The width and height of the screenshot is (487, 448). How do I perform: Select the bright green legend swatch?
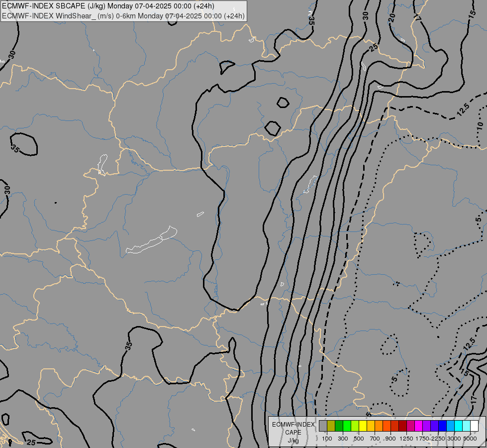point(347,426)
